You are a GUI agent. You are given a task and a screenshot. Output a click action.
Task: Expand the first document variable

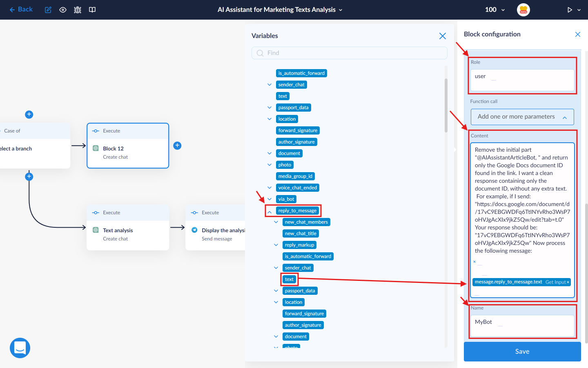point(269,153)
